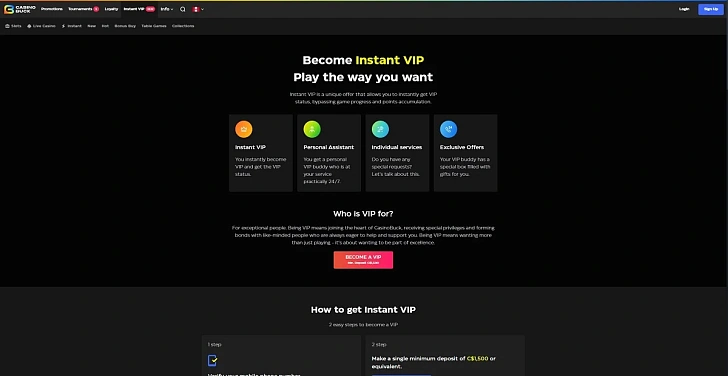Click the orange Instant VIP crown icon
This screenshot has height=376, width=728.
pos(244,129)
